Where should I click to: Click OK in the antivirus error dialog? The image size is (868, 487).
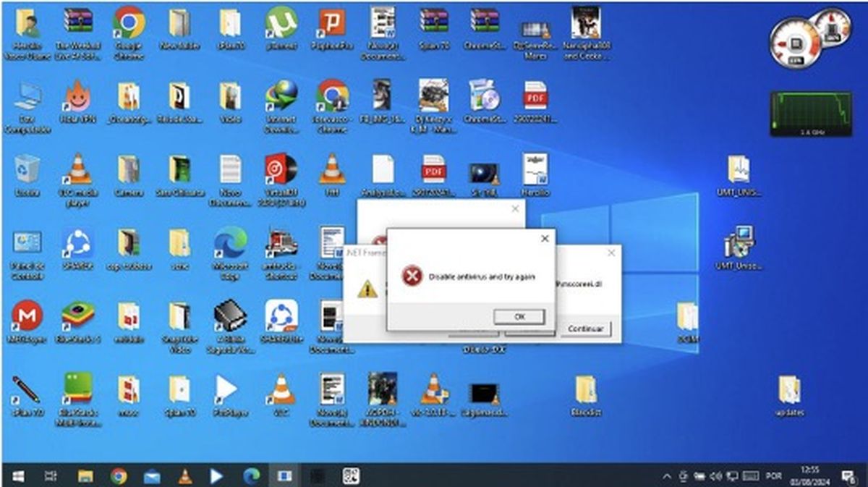pyautogui.click(x=519, y=316)
